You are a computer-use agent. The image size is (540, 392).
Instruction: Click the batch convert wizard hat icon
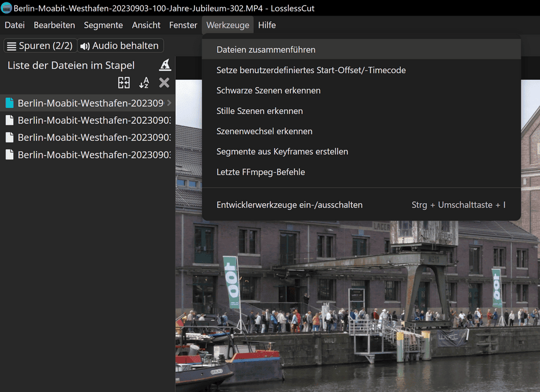click(165, 65)
